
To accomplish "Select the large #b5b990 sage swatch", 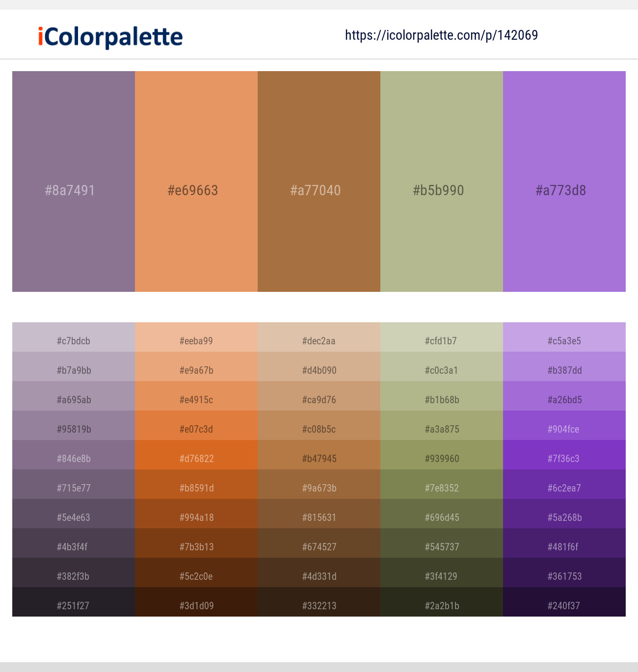I will click(442, 181).
